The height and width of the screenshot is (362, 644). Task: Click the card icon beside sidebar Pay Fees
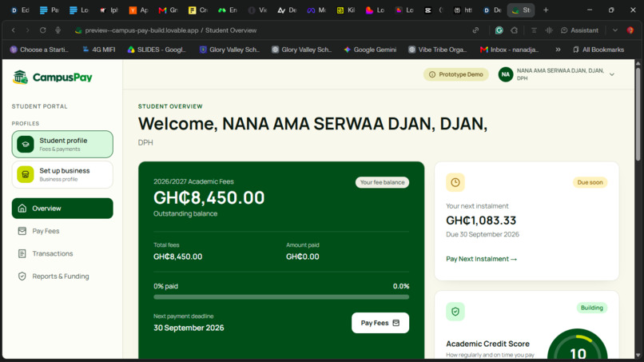pos(22,231)
